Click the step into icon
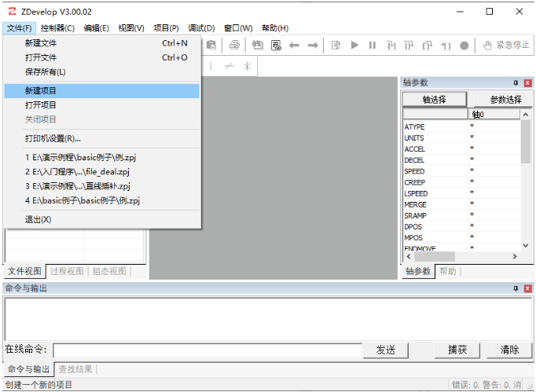The height and width of the screenshot is (392, 536). 391,45
